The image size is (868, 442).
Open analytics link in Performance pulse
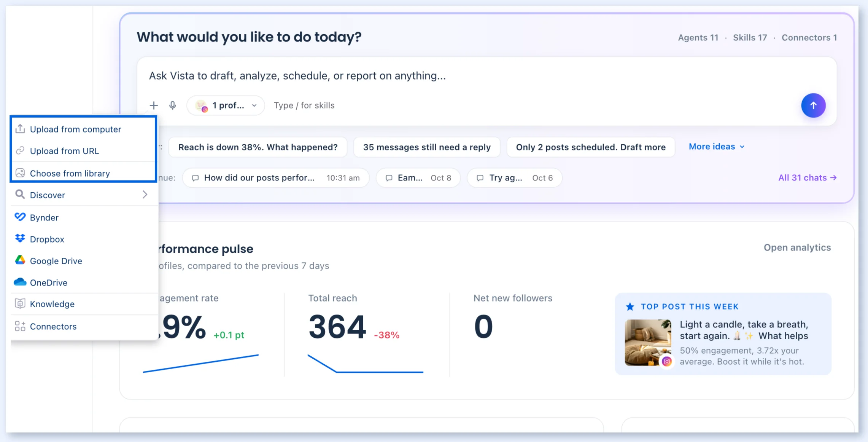797,247
